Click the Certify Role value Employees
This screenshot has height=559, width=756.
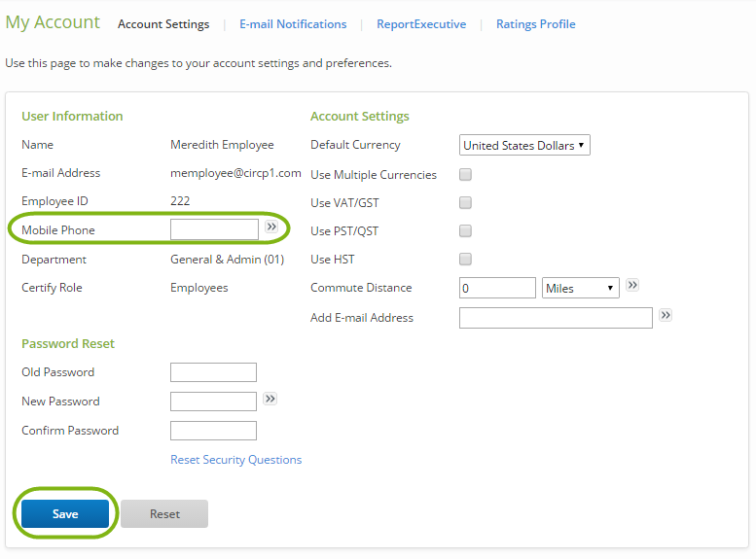[x=199, y=288]
